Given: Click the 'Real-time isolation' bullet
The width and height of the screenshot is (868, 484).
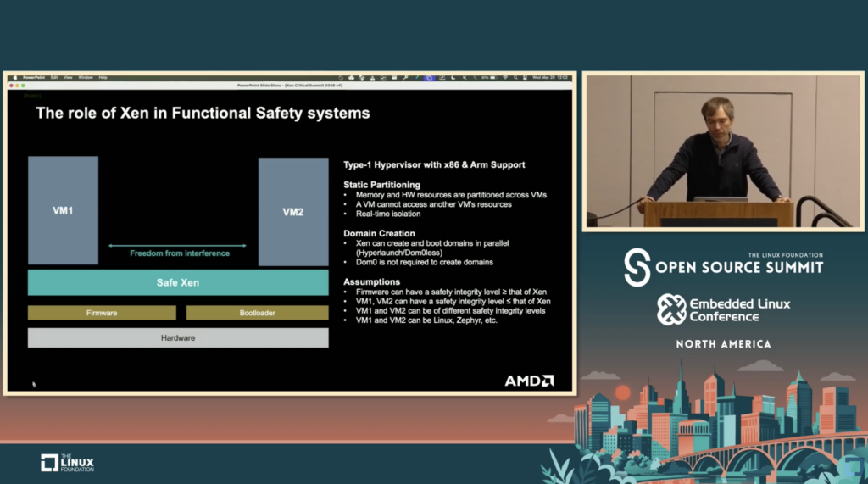Looking at the screenshot, I should pos(388,214).
